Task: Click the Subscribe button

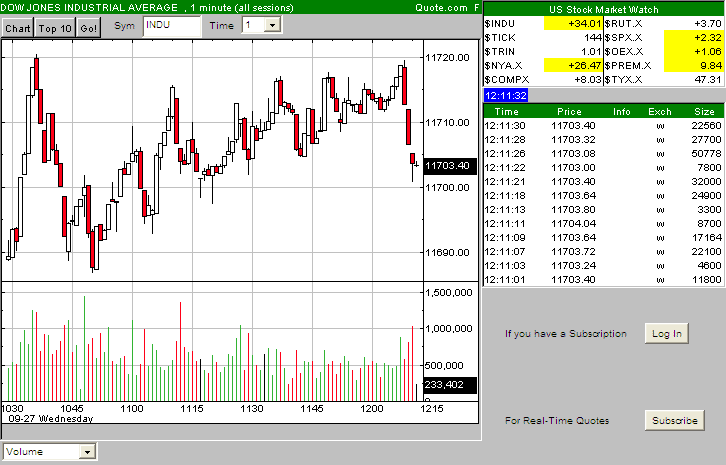Action: (675, 421)
